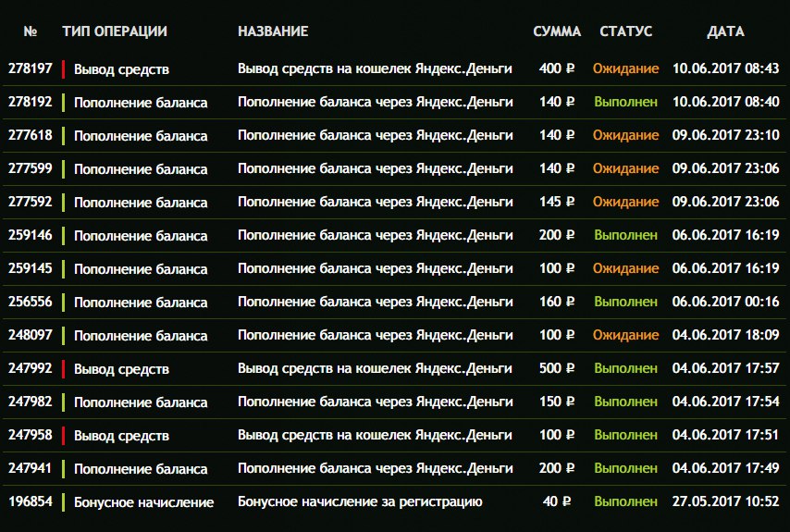This screenshot has width=790, height=532.
Task: Click the 500 ₽ amount
Action: (557, 367)
